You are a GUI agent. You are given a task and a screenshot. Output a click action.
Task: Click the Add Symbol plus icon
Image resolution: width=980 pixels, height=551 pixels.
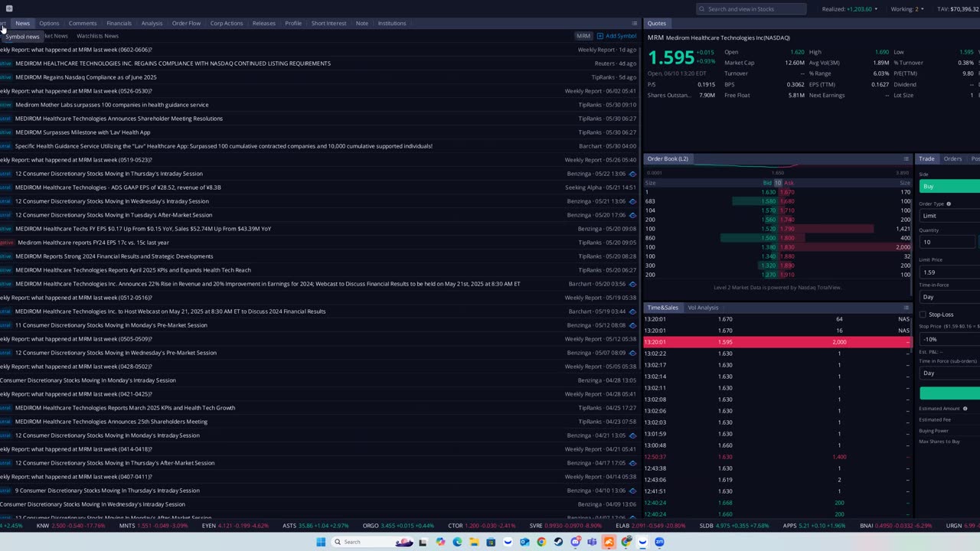[600, 36]
